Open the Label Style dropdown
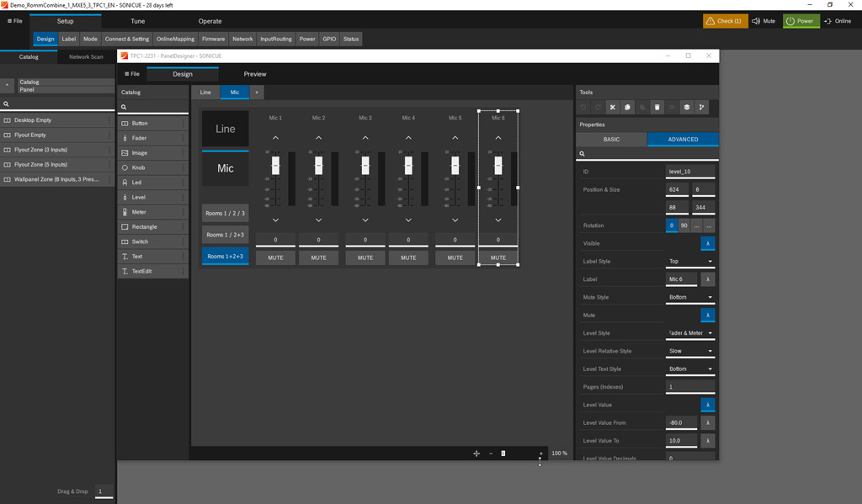This screenshot has height=504, width=862. coord(690,262)
